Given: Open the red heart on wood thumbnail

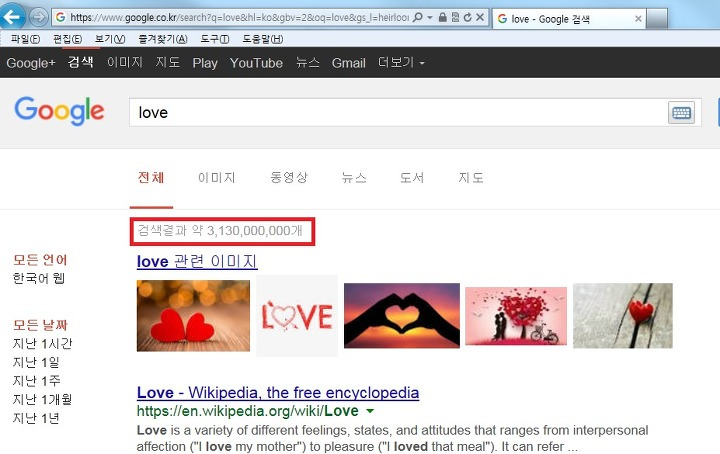Looking at the screenshot, I should [x=623, y=316].
